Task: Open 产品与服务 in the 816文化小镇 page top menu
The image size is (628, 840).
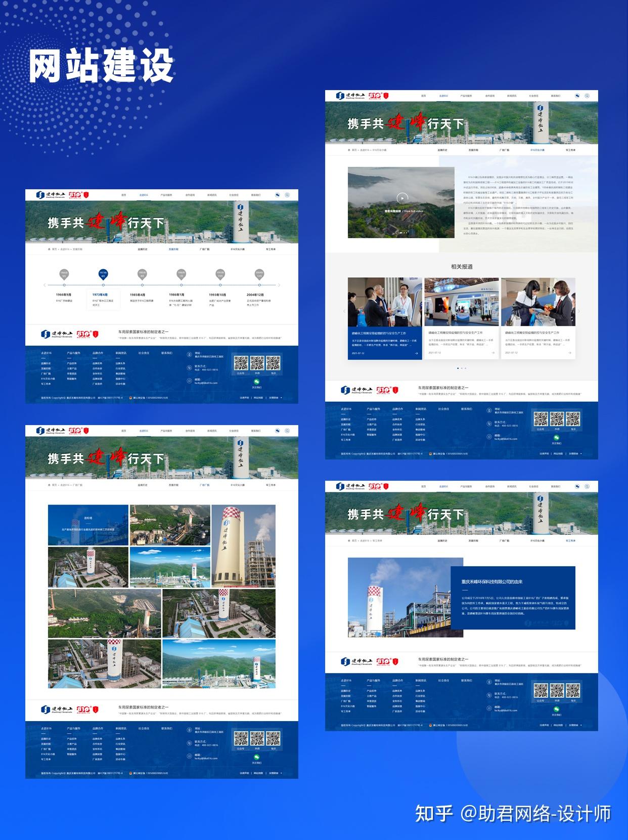Action: pos(466,96)
